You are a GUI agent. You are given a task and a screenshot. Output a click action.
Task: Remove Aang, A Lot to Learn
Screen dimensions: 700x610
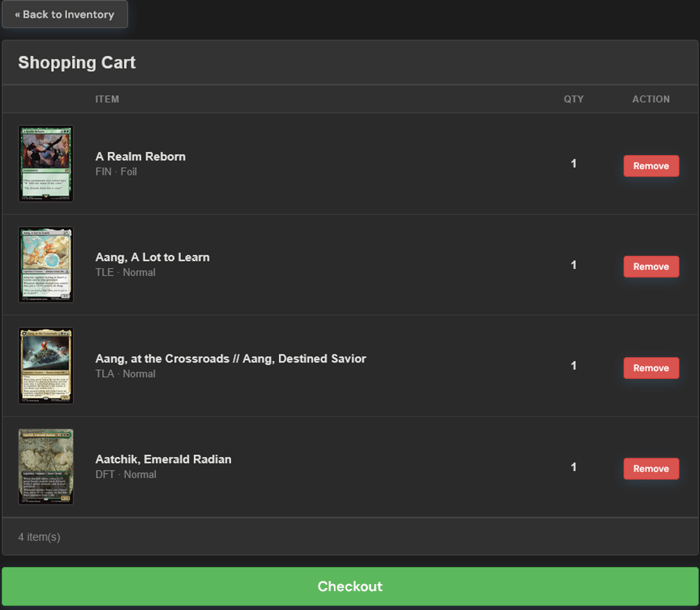click(651, 266)
